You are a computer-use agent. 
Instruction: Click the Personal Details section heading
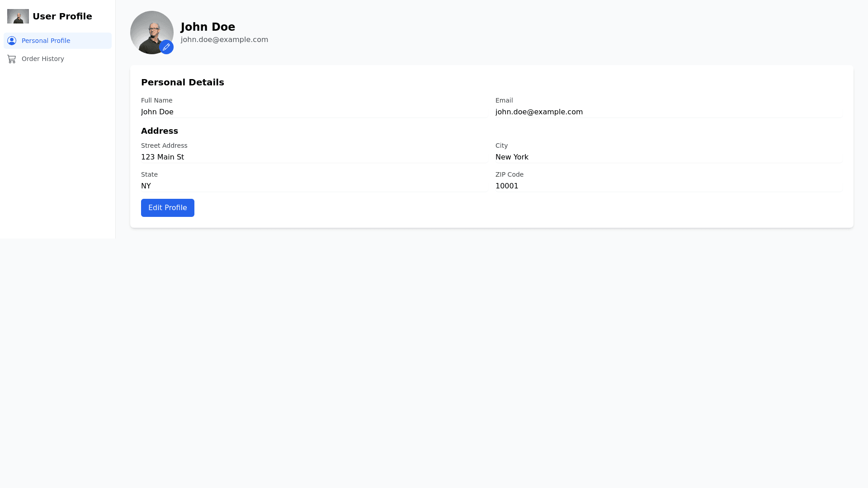[183, 82]
